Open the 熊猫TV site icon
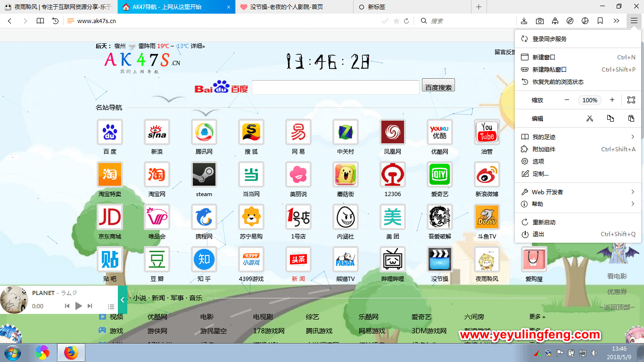 click(346, 259)
